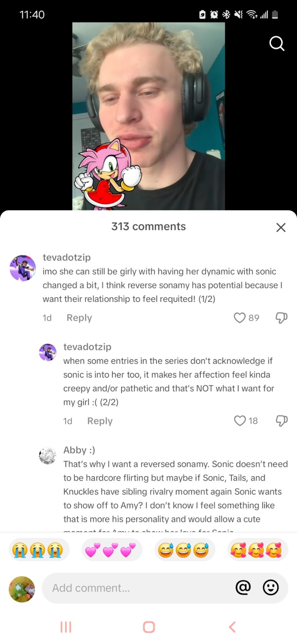Image resolution: width=297 pixels, height=644 pixels.
Task: Reply to tevadotzip's first comment
Action: pyautogui.click(x=79, y=318)
